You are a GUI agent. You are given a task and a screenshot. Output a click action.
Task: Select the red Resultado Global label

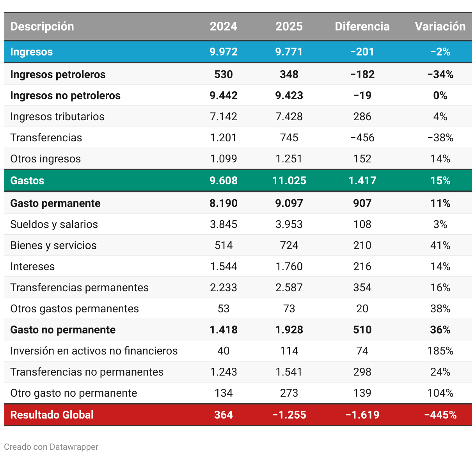click(x=52, y=415)
